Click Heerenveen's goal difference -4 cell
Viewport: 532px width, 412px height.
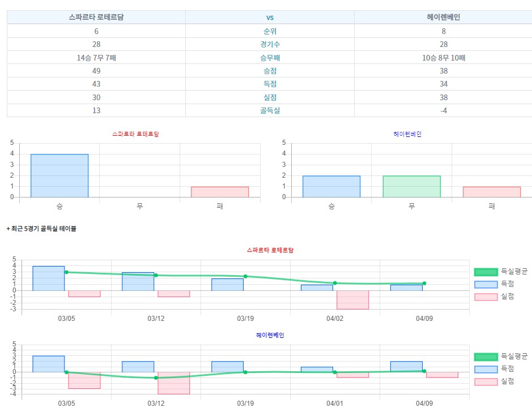point(443,110)
